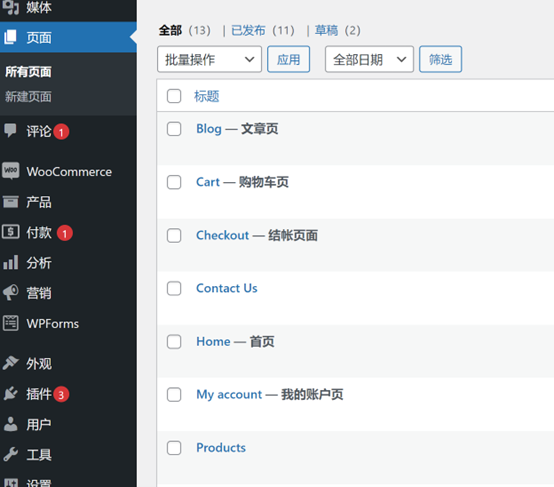The image size is (554, 487).
Task: Select 新建页面 submenu item
Action: tap(28, 96)
